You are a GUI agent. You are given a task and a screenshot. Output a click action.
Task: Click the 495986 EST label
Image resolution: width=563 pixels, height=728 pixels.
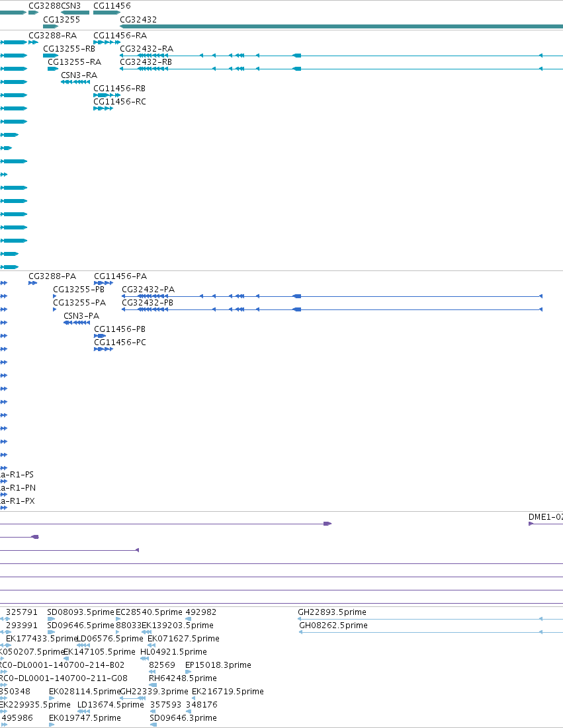[17, 718]
